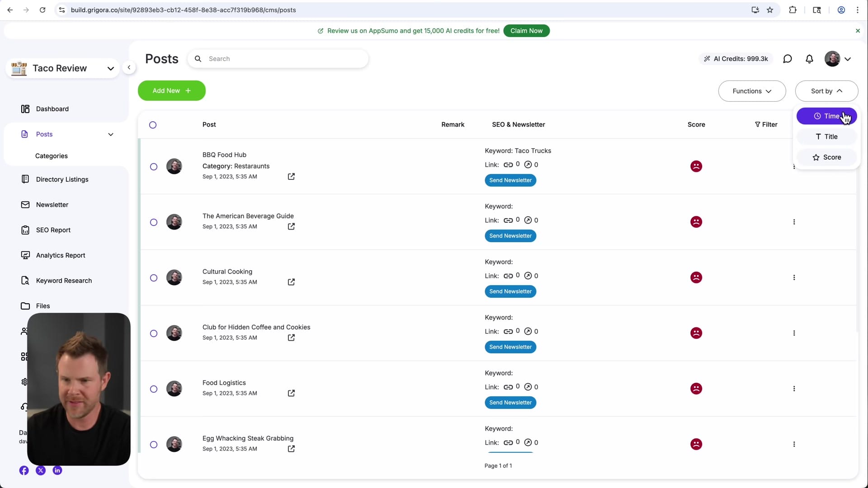Image resolution: width=868 pixels, height=488 pixels.
Task: Open the notifications bell
Action: coord(809,59)
